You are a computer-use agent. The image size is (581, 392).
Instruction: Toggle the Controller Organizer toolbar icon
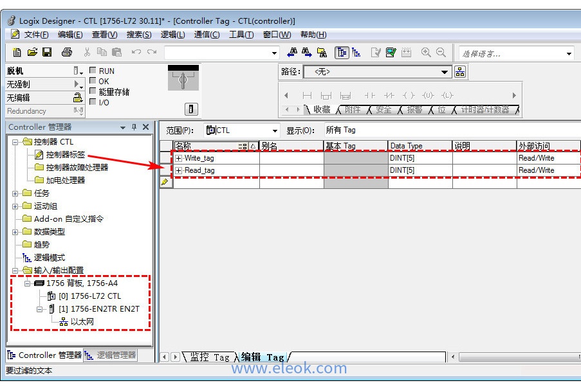tap(342, 53)
